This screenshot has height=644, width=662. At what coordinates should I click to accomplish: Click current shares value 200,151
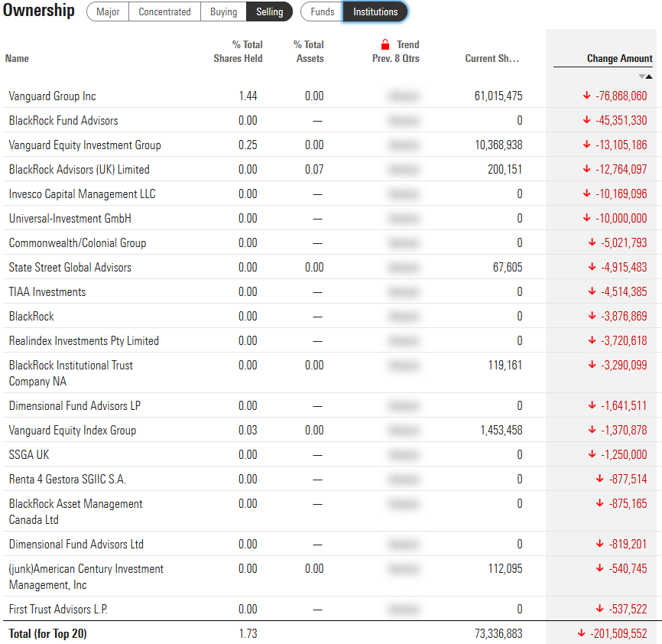pos(505,169)
